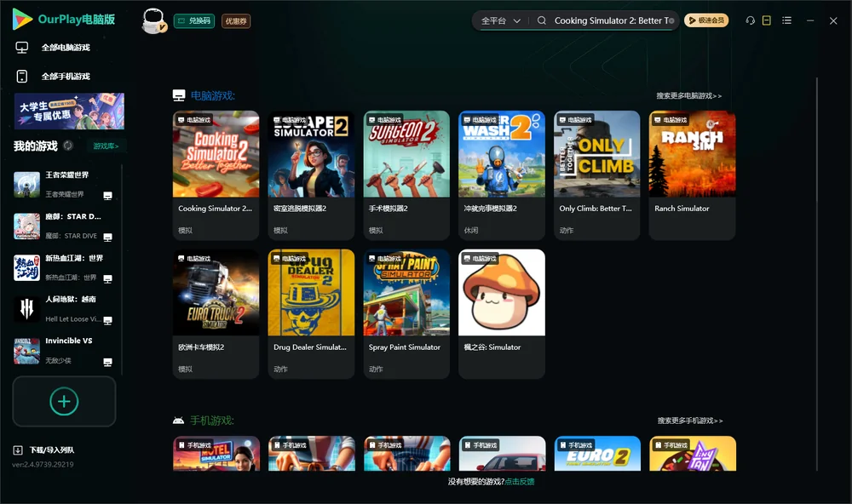Click the all PC games monitor icon
Viewport: 852px width, 504px height.
coord(22,48)
